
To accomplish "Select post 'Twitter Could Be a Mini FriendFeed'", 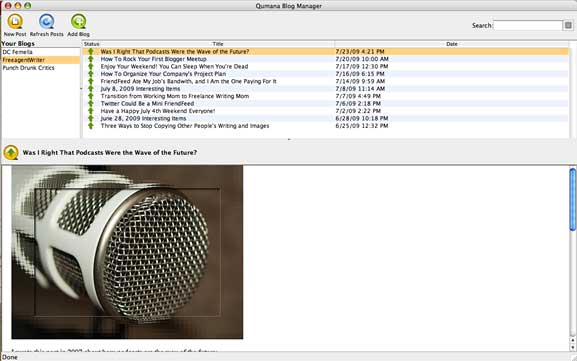I will click(147, 103).
